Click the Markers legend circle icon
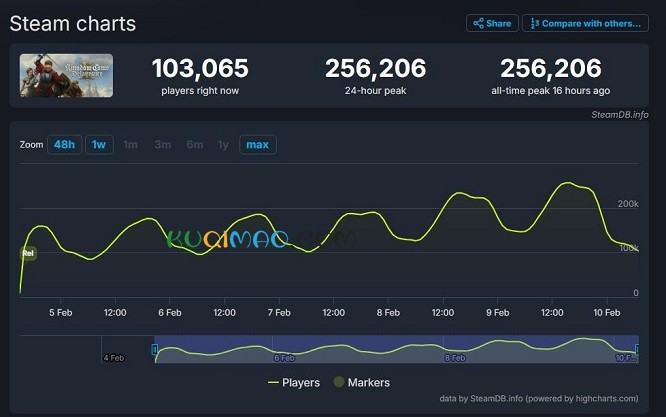 pos(339,382)
